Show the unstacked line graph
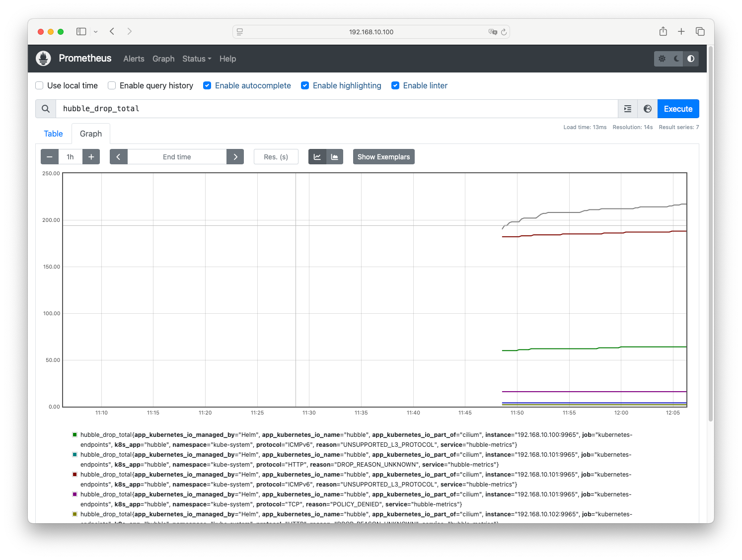The image size is (742, 560). tap(317, 157)
